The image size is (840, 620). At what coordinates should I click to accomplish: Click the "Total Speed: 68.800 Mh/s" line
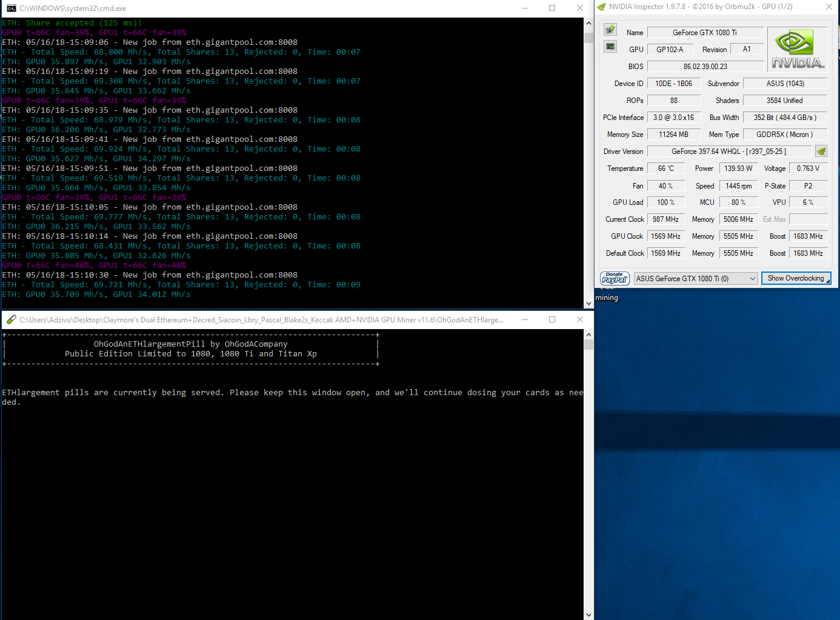[x=181, y=52]
